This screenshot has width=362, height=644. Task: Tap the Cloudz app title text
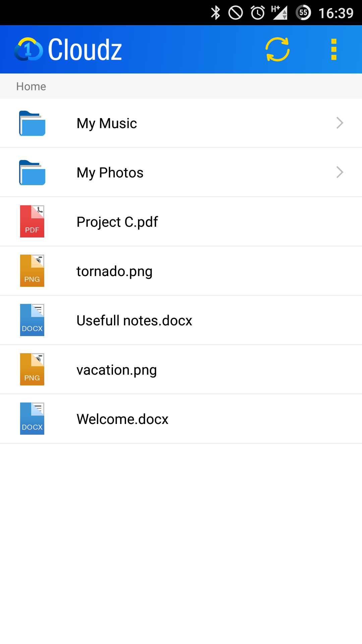85,50
